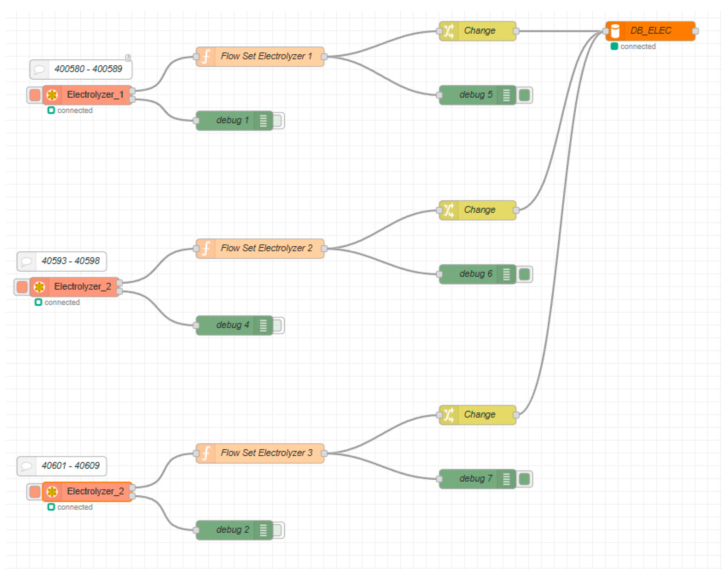Enable the debug 1 output toggle
The image size is (728, 584).
pos(278,120)
